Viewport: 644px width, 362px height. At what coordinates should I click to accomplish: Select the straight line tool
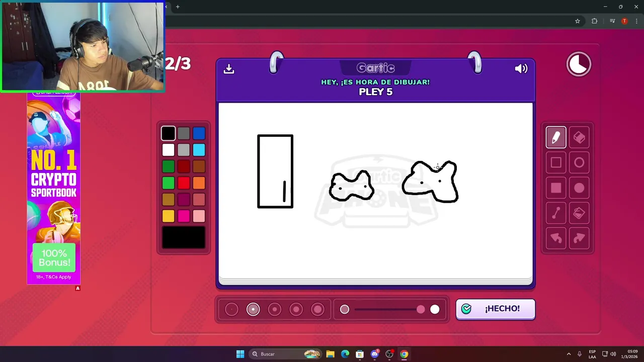(x=556, y=213)
